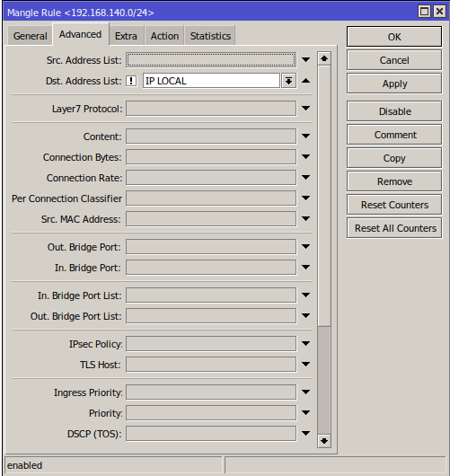Click the scrollbar down arrow
The width and height of the screenshot is (450, 476).
click(x=324, y=440)
